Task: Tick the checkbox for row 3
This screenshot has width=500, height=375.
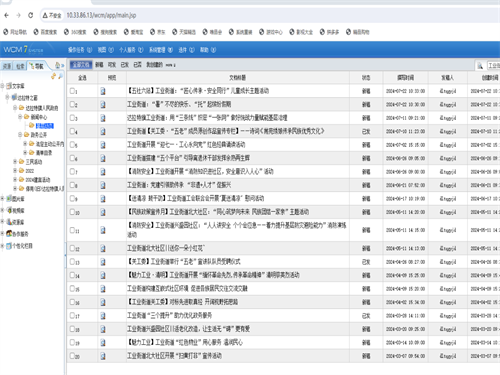Action: click(72, 117)
